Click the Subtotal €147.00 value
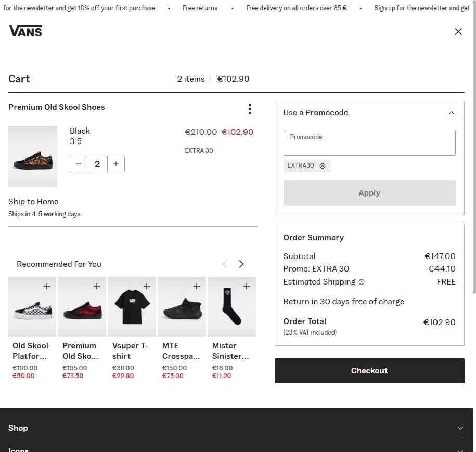Screen dimensions: 476x452 coord(440,256)
